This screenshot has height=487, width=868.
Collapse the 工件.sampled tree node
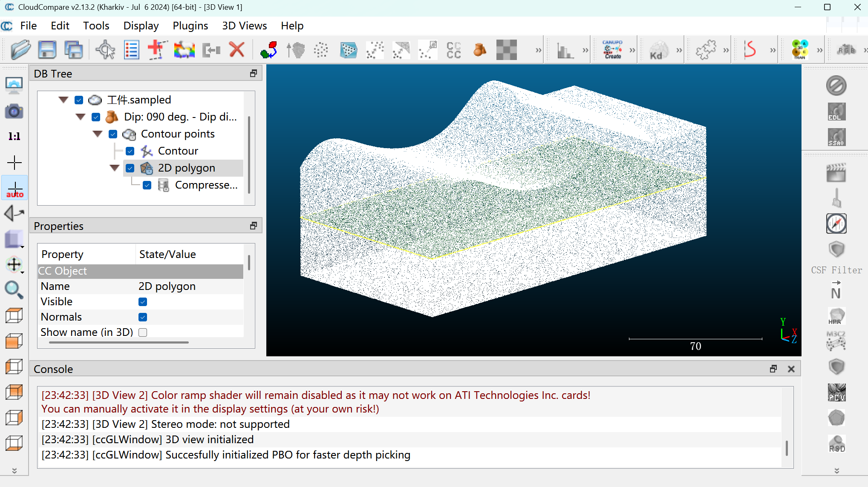63,100
